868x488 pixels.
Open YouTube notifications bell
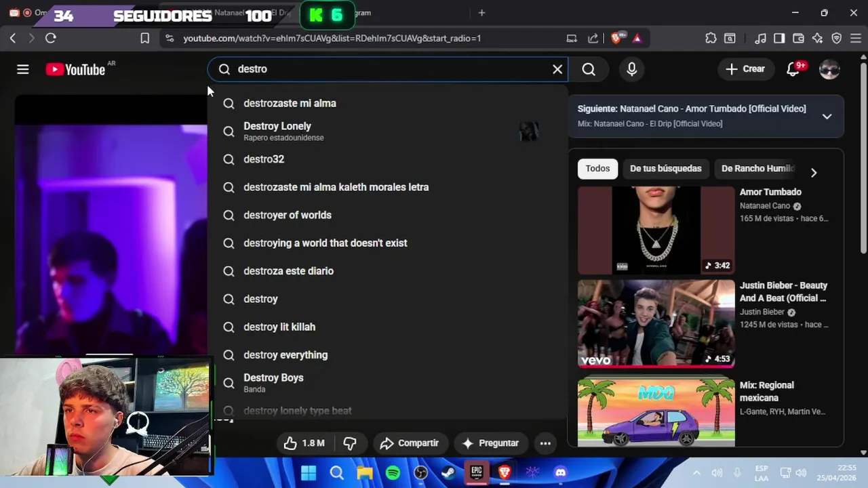pyautogui.click(x=793, y=69)
